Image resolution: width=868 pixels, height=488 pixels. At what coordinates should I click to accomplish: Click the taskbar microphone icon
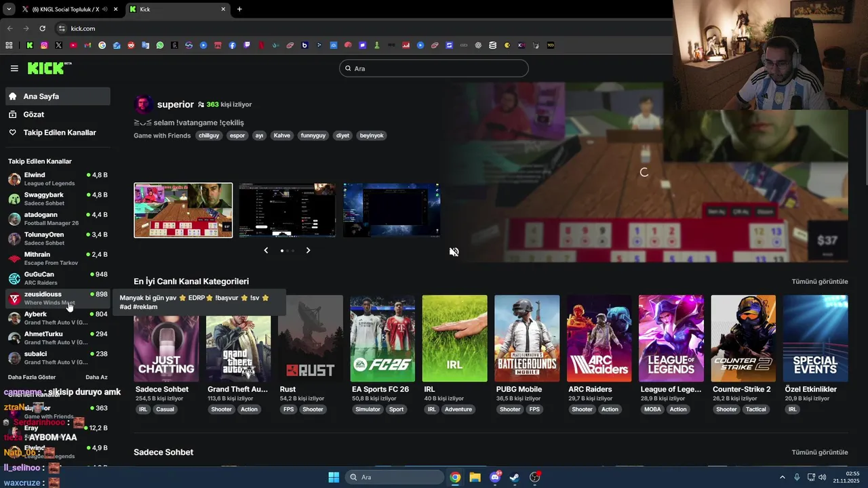[x=797, y=477]
